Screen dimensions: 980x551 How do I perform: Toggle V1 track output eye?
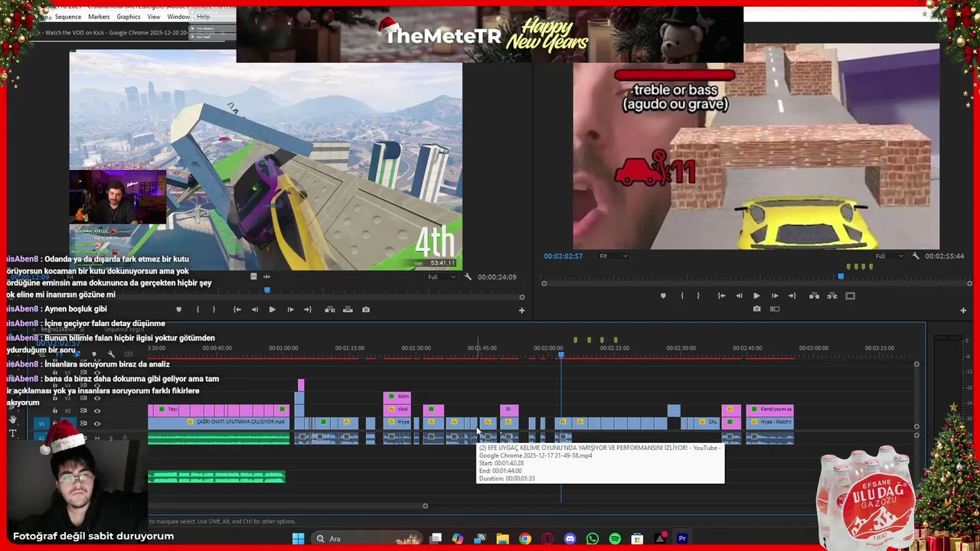tap(96, 423)
